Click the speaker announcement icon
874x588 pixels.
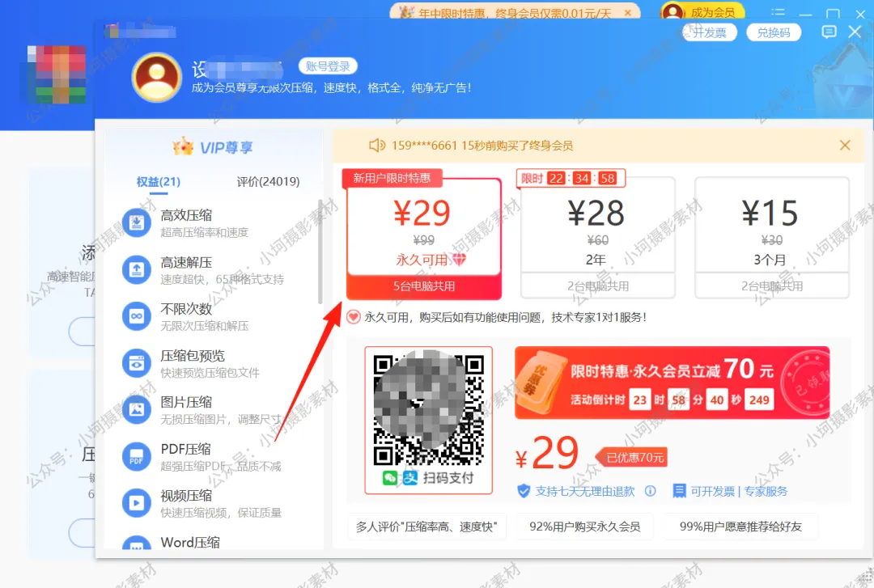tap(377, 146)
